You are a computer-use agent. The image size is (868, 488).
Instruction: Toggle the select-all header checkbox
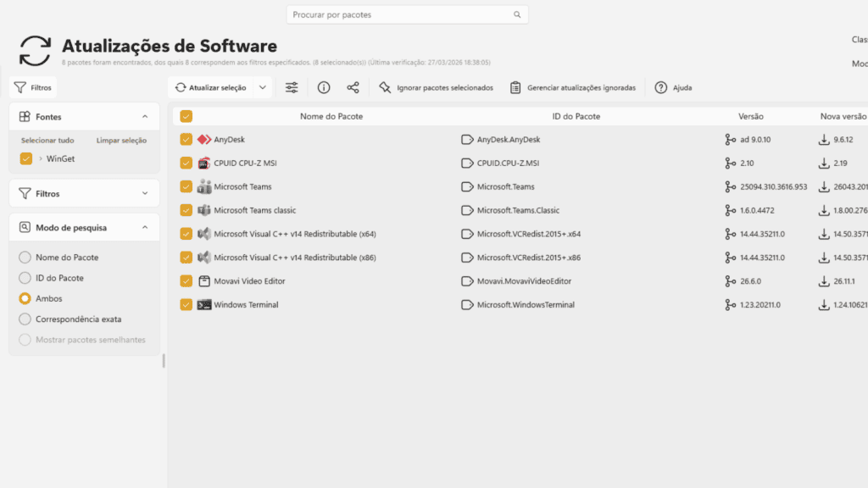point(186,116)
